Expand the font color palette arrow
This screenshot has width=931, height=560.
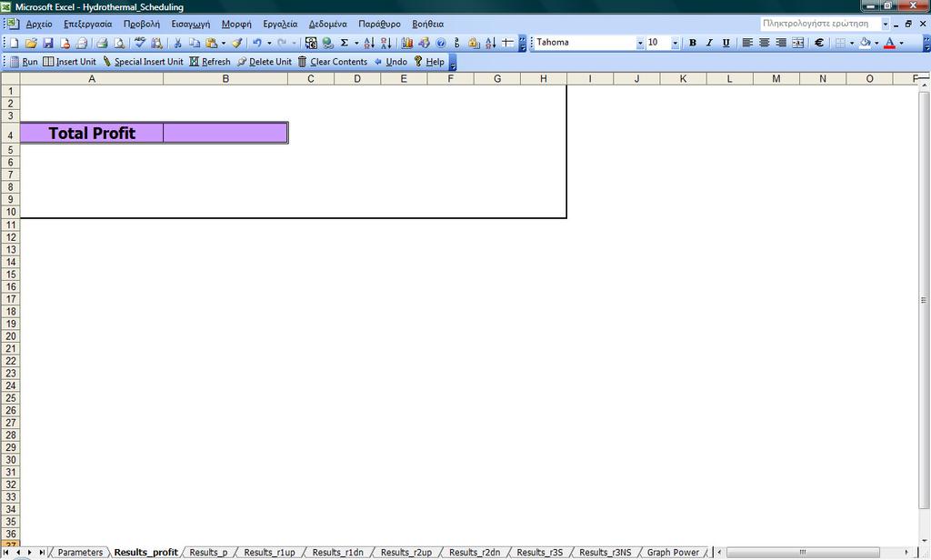[901, 43]
